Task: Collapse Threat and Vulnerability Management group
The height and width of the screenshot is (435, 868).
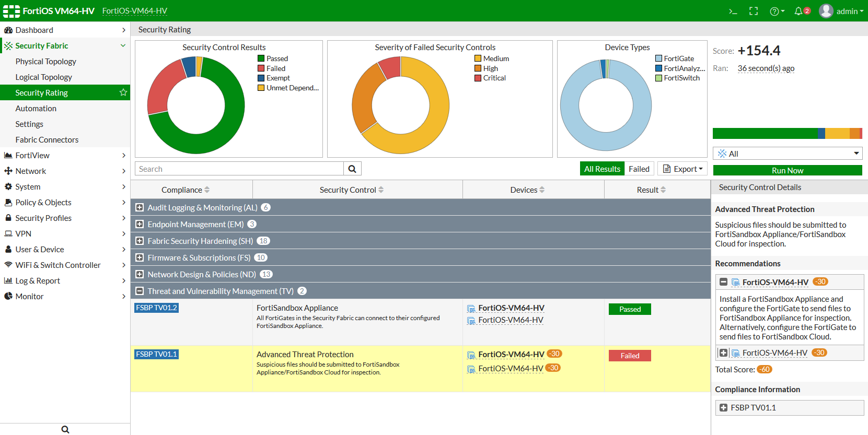Action: (x=140, y=291)
